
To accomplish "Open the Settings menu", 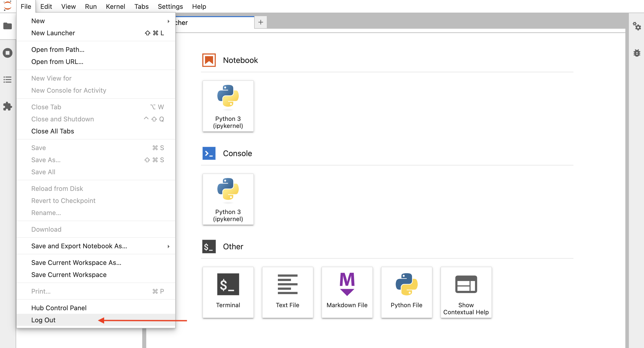I will 170,7.
